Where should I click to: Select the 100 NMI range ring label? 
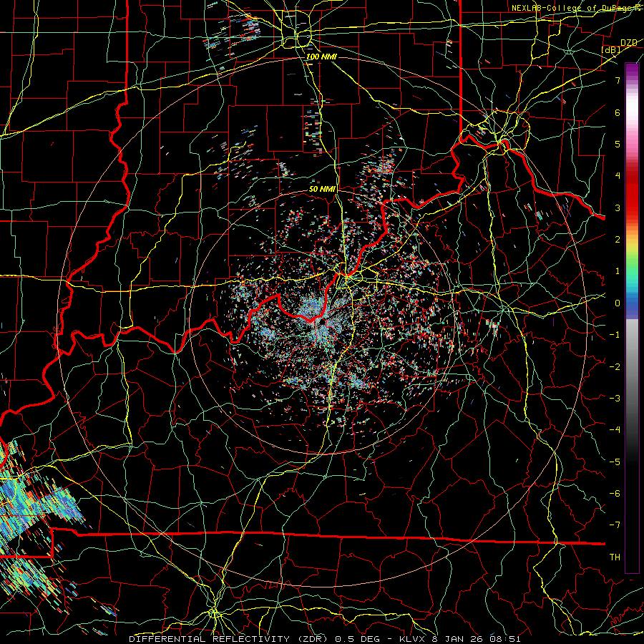[x=321, y=57]
